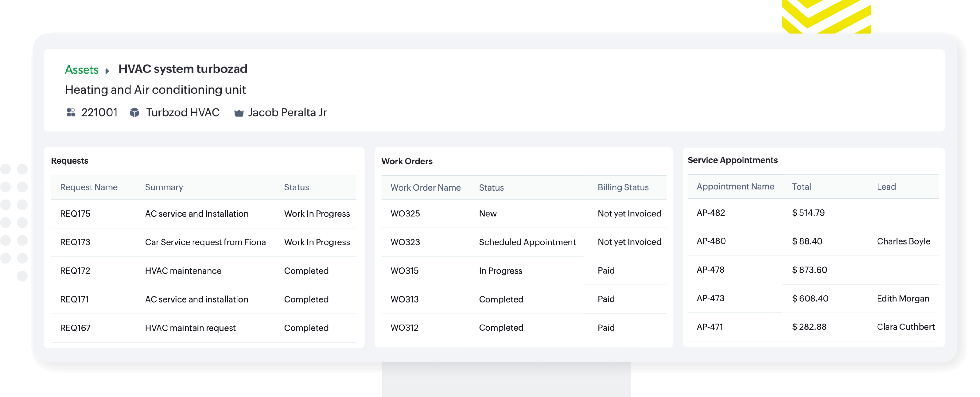Click the Summary column header in Requests

point(164,187)
